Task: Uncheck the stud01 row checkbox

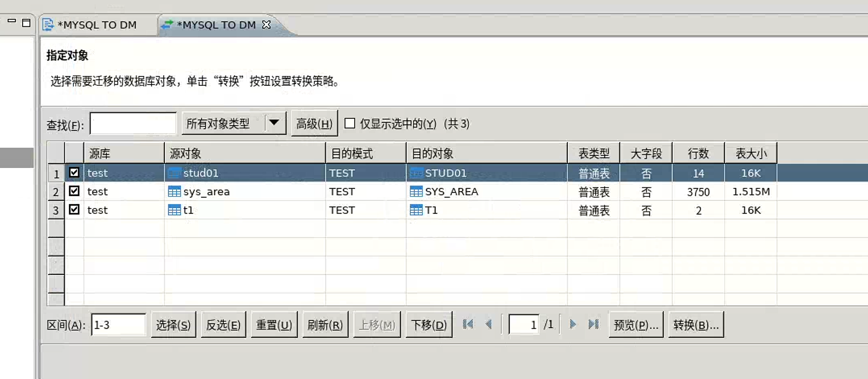Action: pos(74,172)
